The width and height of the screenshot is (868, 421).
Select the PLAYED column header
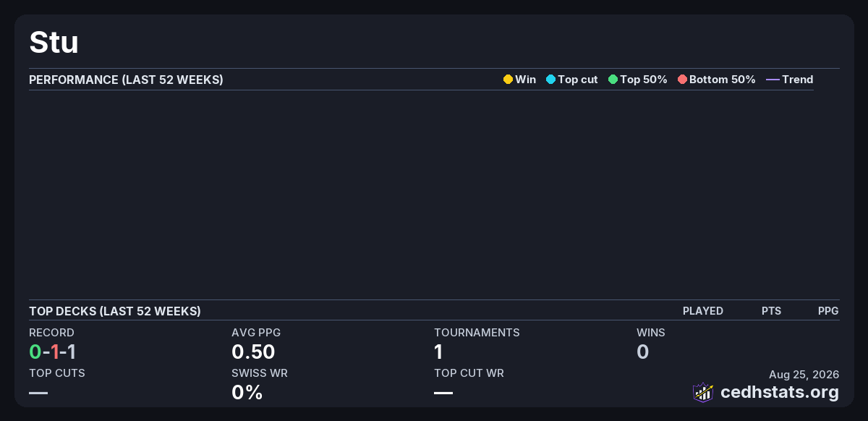(x=703, y=311)
